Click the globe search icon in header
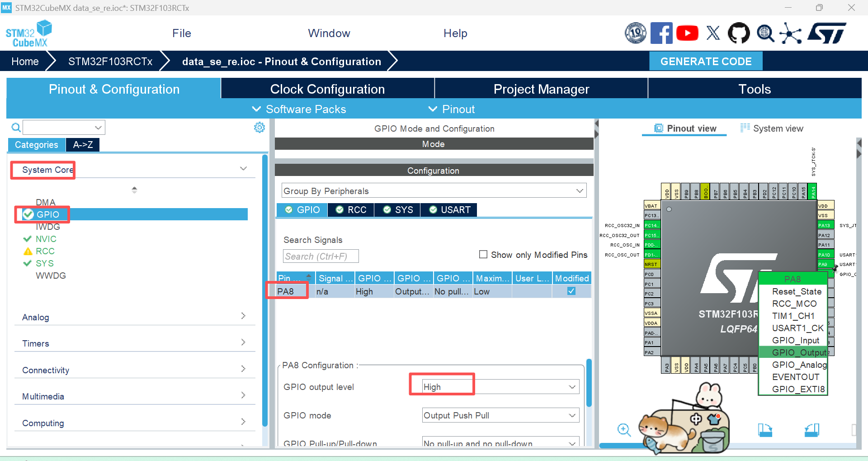This screenshot has height=461, width=868. (765, 33)
